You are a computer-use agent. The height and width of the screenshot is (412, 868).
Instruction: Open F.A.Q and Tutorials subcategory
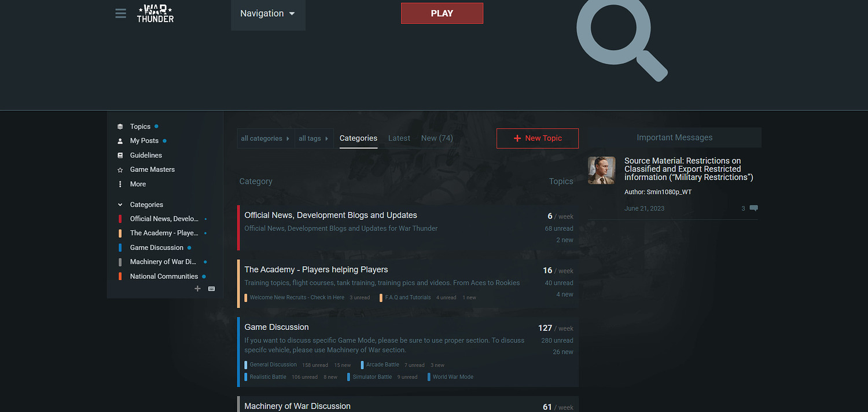point(408,297)
